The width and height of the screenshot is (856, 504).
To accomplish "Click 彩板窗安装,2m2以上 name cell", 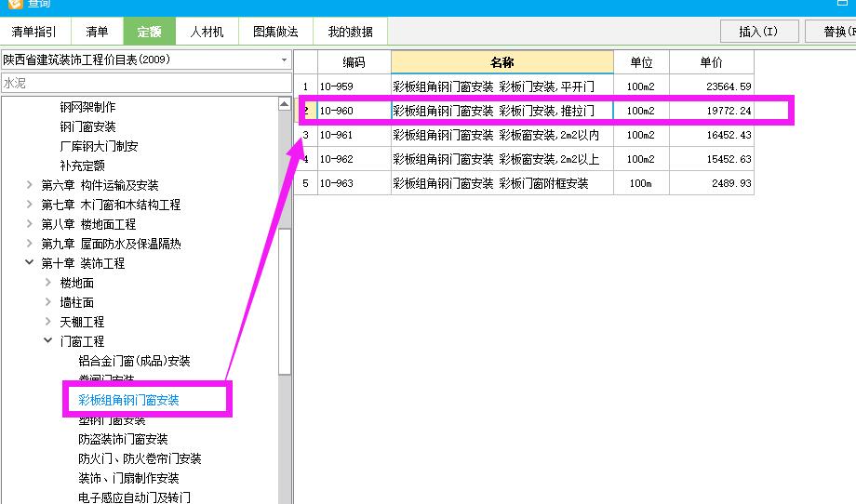I will pyautogui.click(x=502, y=159).
